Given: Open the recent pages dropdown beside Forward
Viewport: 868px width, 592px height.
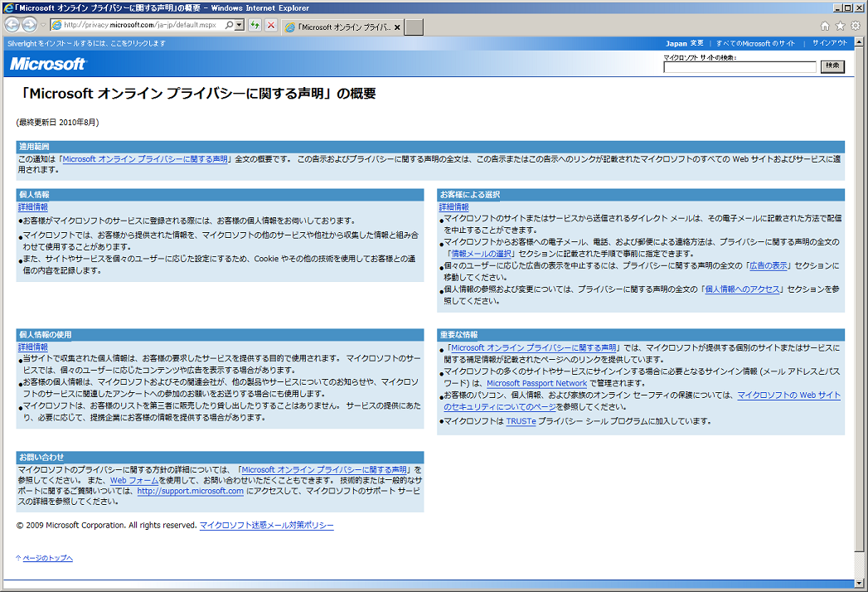Looking at the screenshot, I should point(42,26).
